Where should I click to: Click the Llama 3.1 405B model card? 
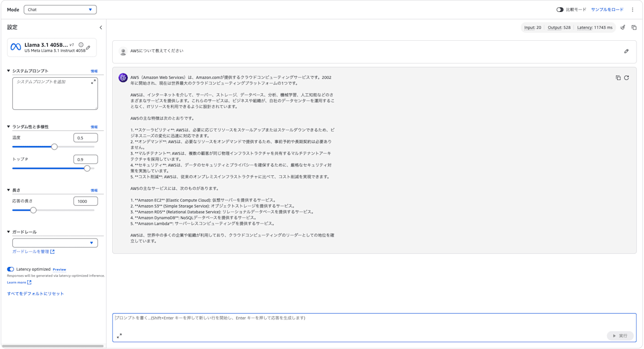(52, 48)
